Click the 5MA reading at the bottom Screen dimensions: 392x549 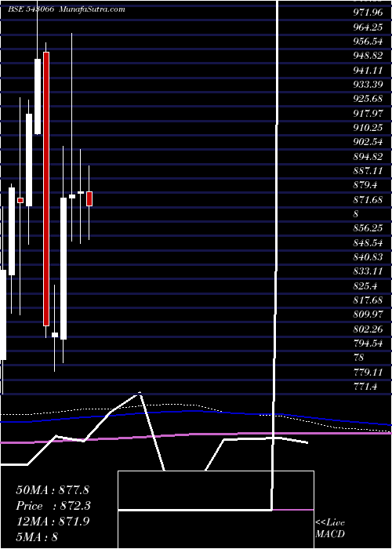point(37,536)
